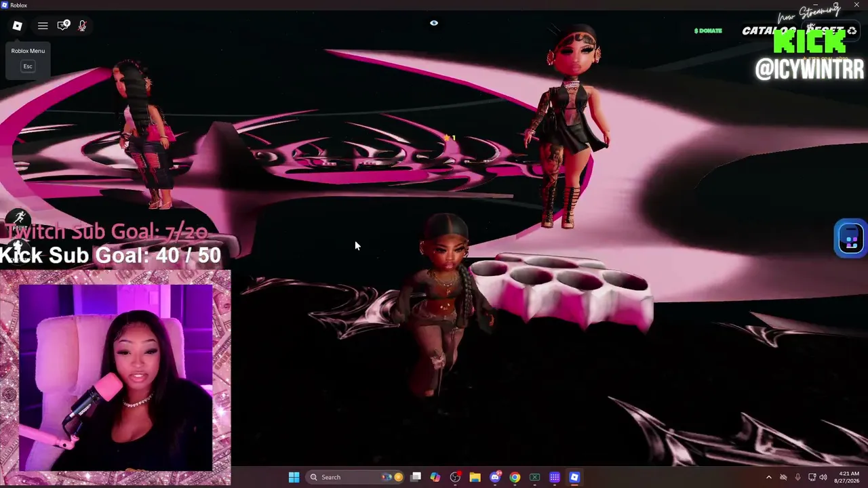Open network settings from the tray
This screenshot has width=868, height=488.
[x=812, y=477]
